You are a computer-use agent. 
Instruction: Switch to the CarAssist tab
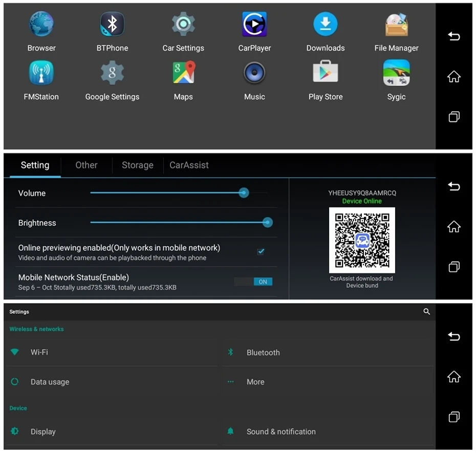pyautogui.click(x=189, y=165)
